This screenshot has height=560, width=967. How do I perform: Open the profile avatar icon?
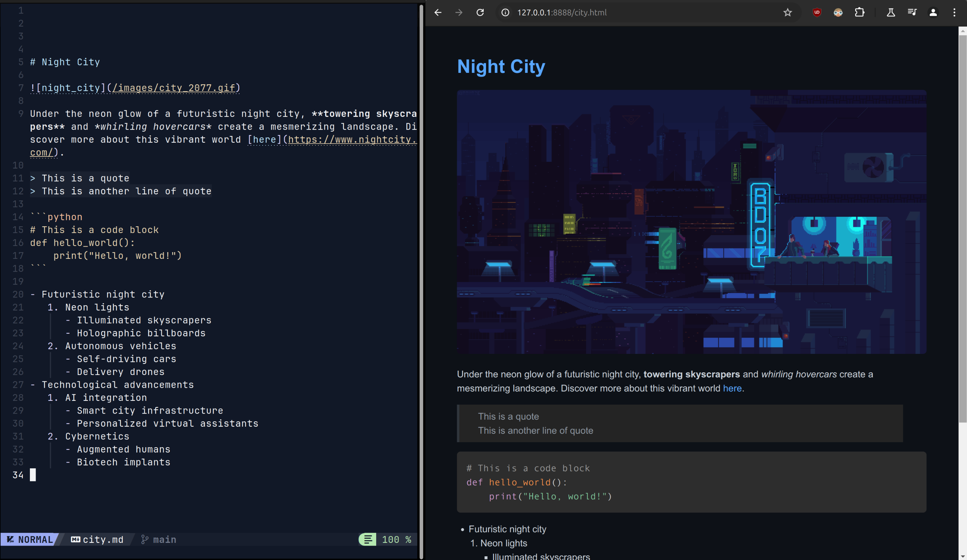tap(933, 13)
